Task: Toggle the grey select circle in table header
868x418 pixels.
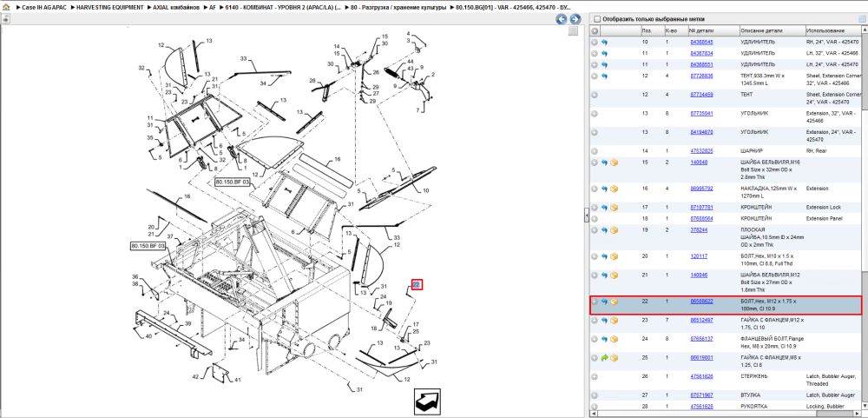Action: [x=595, y=31]
